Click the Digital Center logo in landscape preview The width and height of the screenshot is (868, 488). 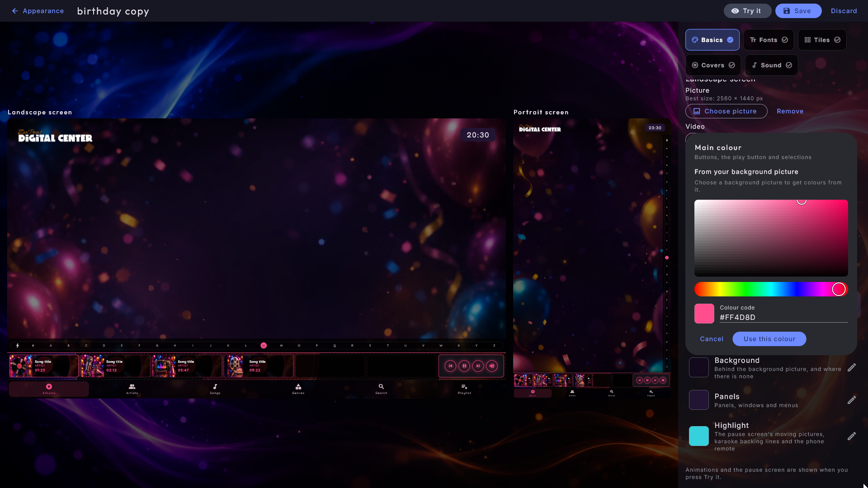55,136
